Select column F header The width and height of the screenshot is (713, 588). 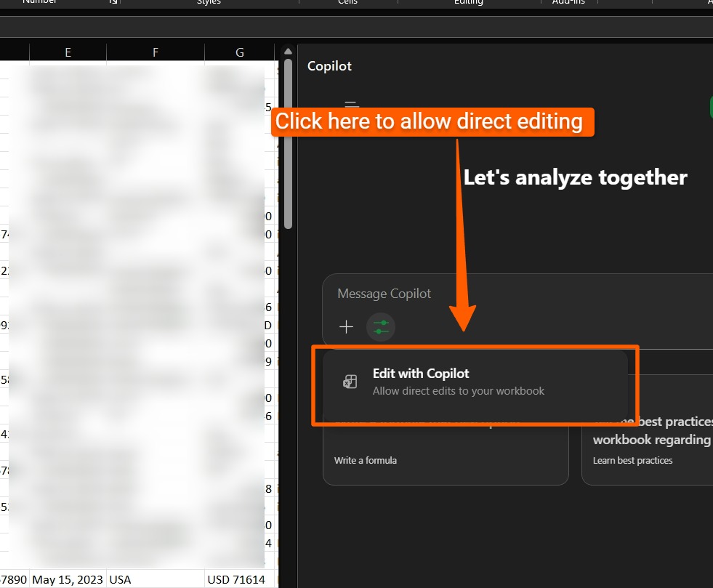coord(156,52)
